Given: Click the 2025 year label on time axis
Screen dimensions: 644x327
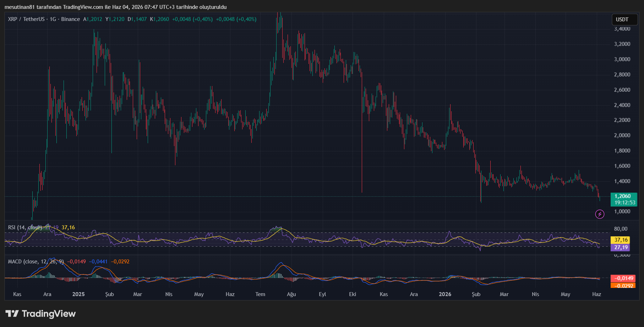Looking at the screenshot, I should click(x=78, y=294).
